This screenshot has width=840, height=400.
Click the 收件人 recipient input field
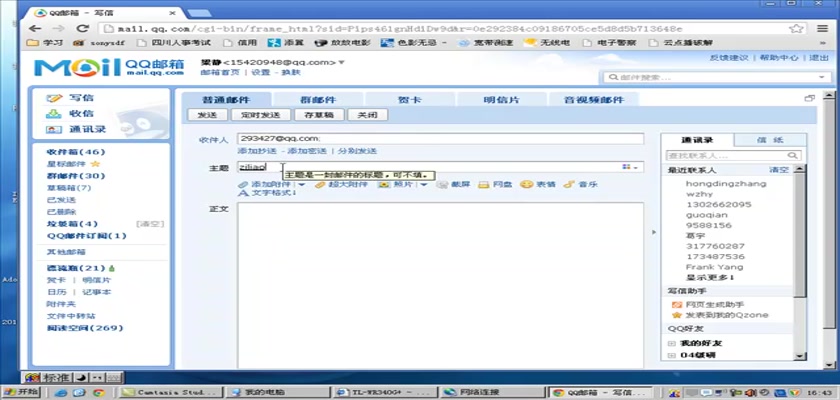coord(440,139)
